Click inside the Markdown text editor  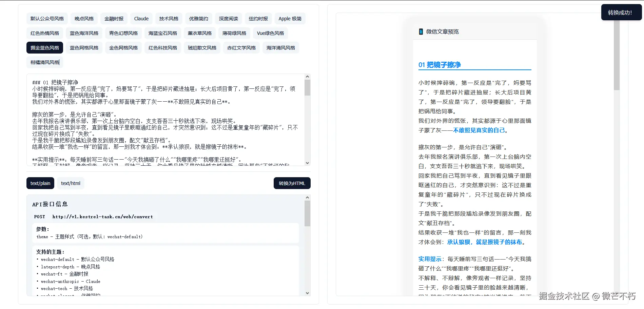click(x=165, y=120)
